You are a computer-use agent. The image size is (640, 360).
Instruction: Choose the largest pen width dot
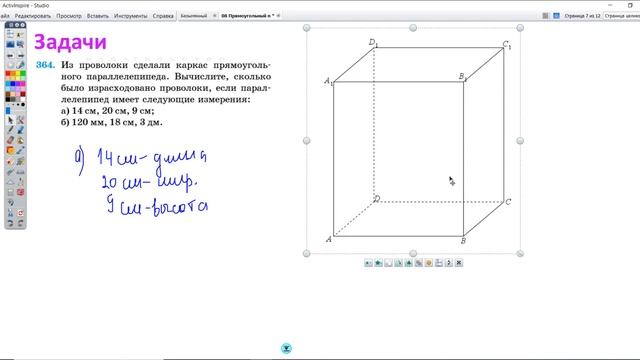23,104
